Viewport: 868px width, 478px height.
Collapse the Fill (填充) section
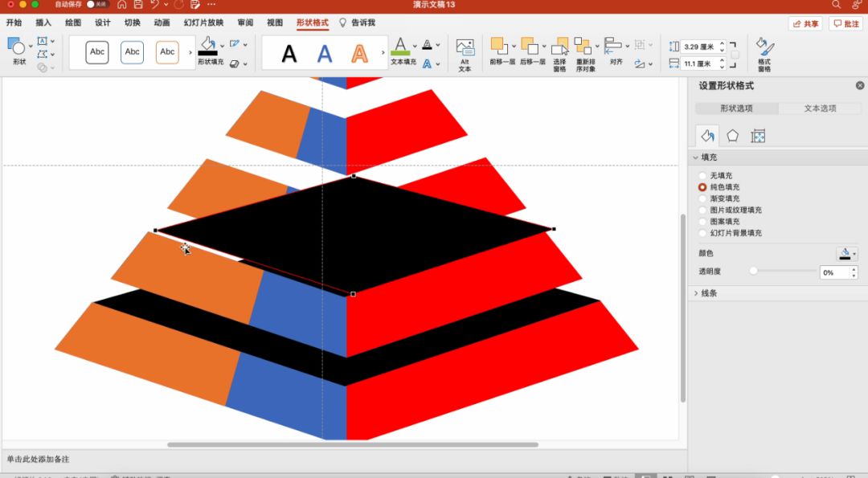tap(695, 157)
